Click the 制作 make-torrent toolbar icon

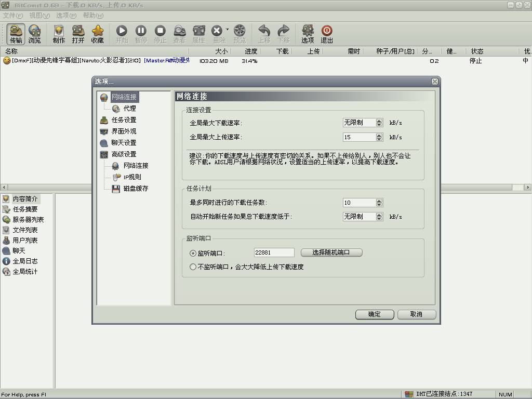tap(59, 34)
